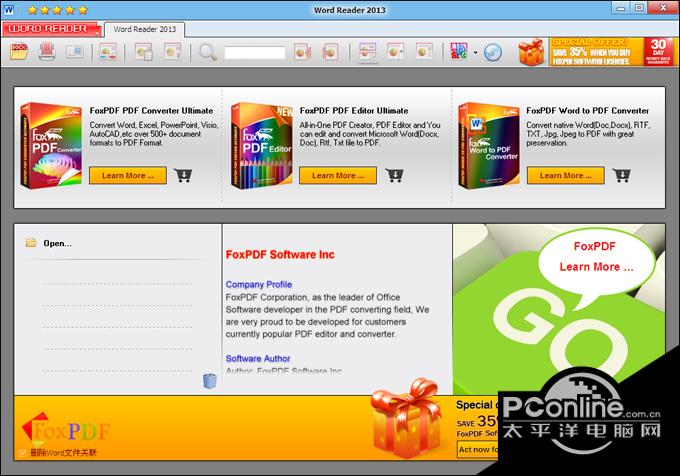Click the PDF Converter product box image
Screen dimensions: 680x476
(x=51, y=146)
